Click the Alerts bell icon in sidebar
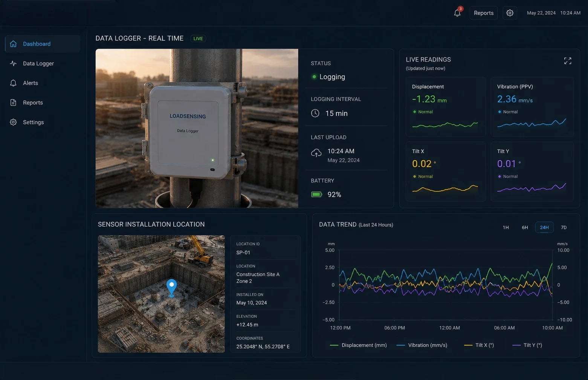Screen dimensions: 588x380 click(x=13, y=83)
